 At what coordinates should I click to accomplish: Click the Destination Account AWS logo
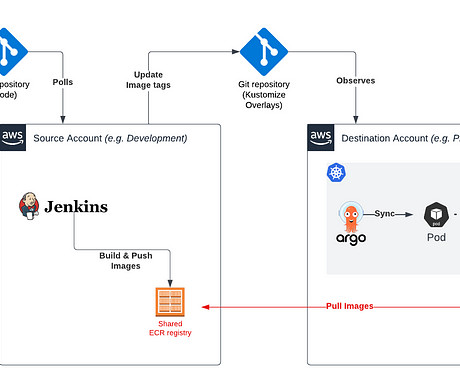pos(321,137)
